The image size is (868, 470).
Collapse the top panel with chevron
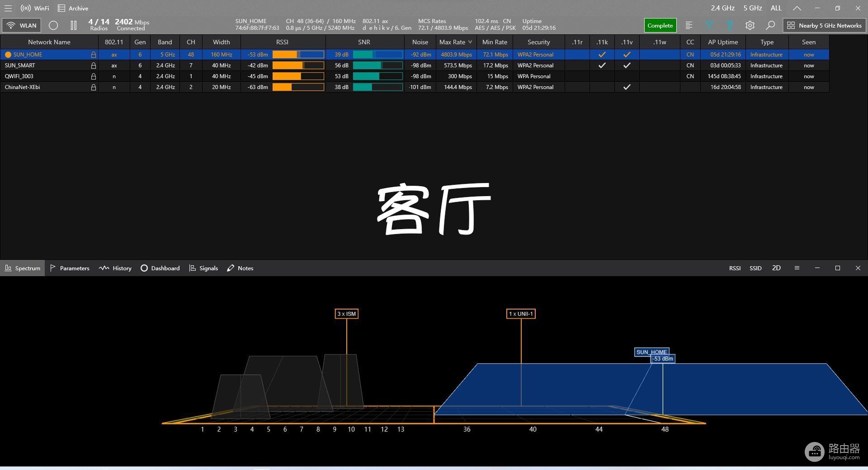pos(797,8)
